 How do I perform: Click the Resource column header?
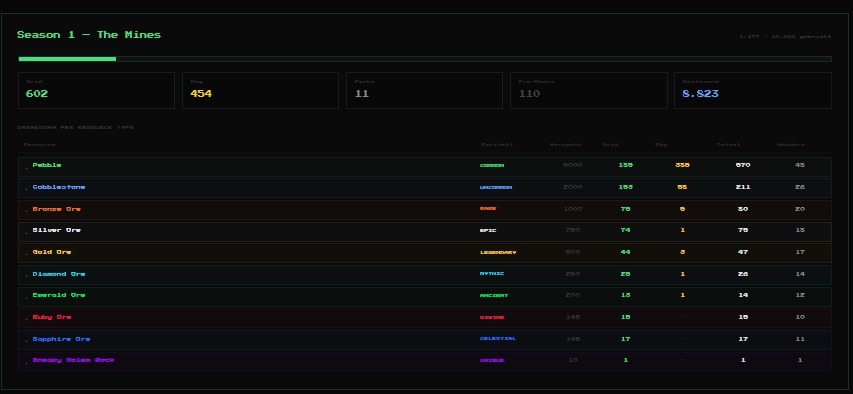point(40,145)
